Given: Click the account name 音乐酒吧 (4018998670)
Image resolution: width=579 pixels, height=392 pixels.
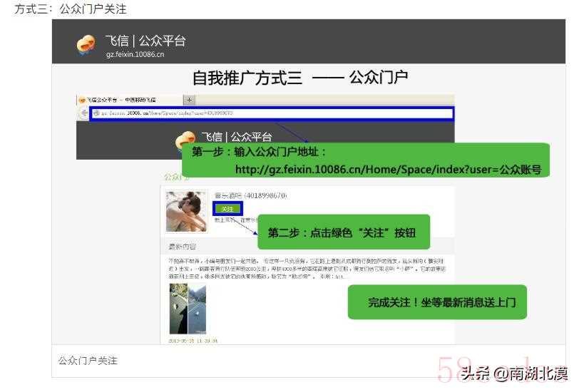Looking at the screenshot, I should 250,195.
